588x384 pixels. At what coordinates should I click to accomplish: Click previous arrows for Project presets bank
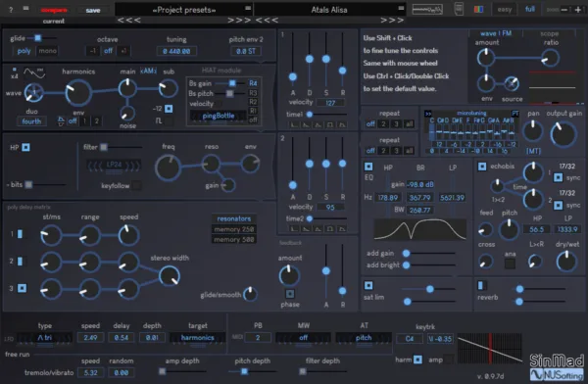pyautogui.click(x=129, y=21)
